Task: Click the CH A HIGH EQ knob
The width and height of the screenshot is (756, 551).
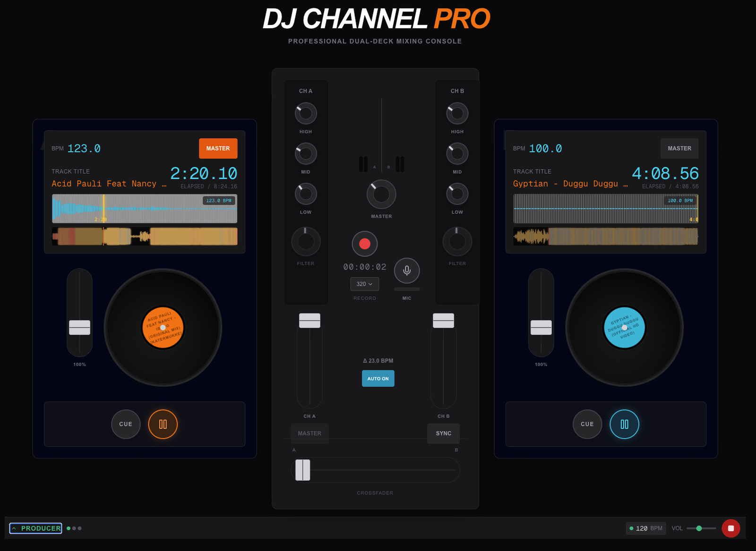Action: click(x=306, y=113)
